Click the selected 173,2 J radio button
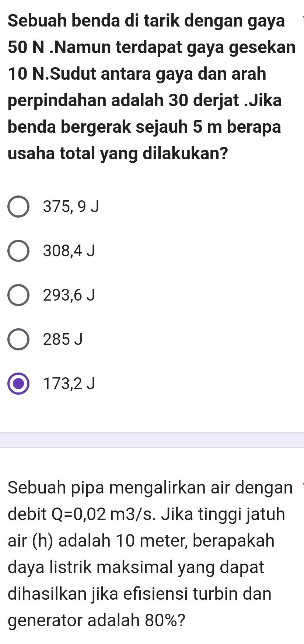Viewport: 304px width, 644px height. tap(18, 384)
